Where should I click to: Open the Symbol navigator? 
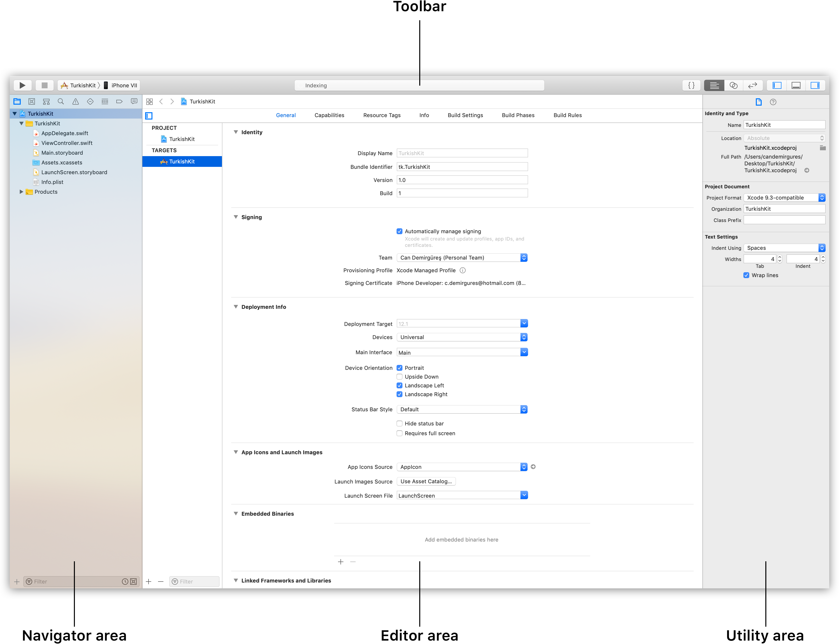tap(46, 101)
